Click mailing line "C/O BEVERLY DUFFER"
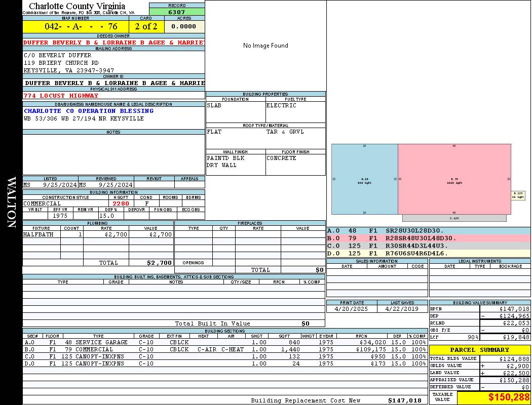 click(x=57, y=55)
